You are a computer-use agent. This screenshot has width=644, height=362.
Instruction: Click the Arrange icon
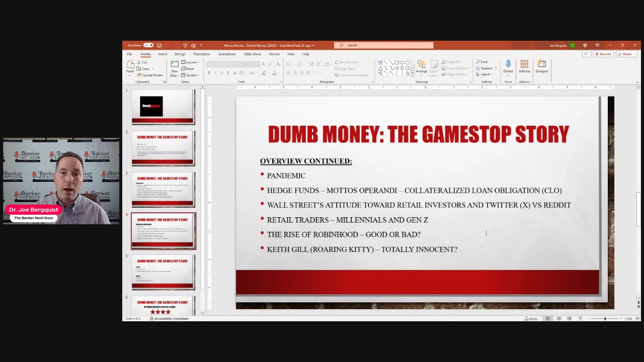coord(422,65)
